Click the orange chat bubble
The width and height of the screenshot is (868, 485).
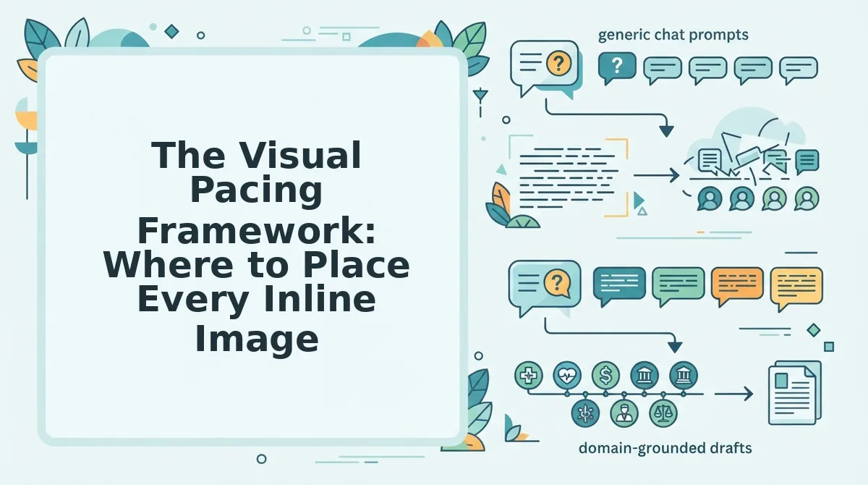(737, 285)
